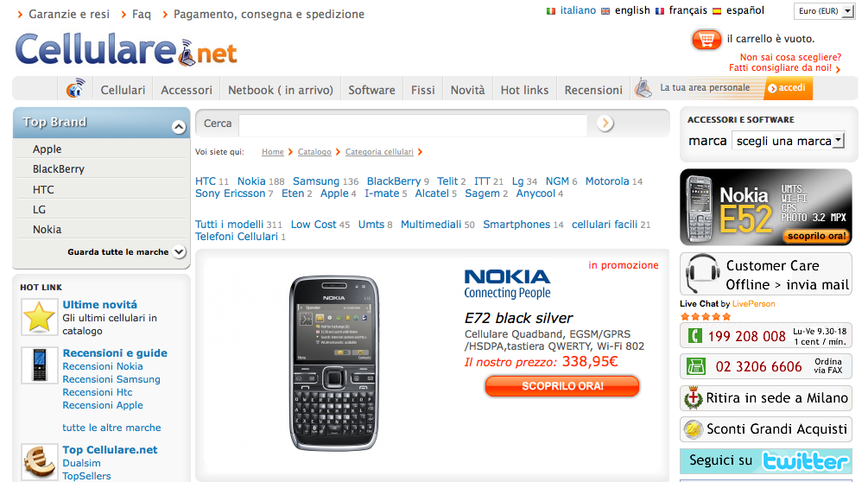Click the Cerca search input field
The width and height of the screenshot is (868, 482).
(x=413, y=124)
